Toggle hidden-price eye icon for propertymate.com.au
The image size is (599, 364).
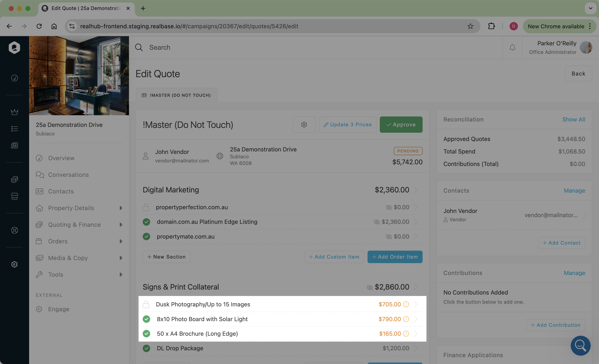tap(389, 236)
